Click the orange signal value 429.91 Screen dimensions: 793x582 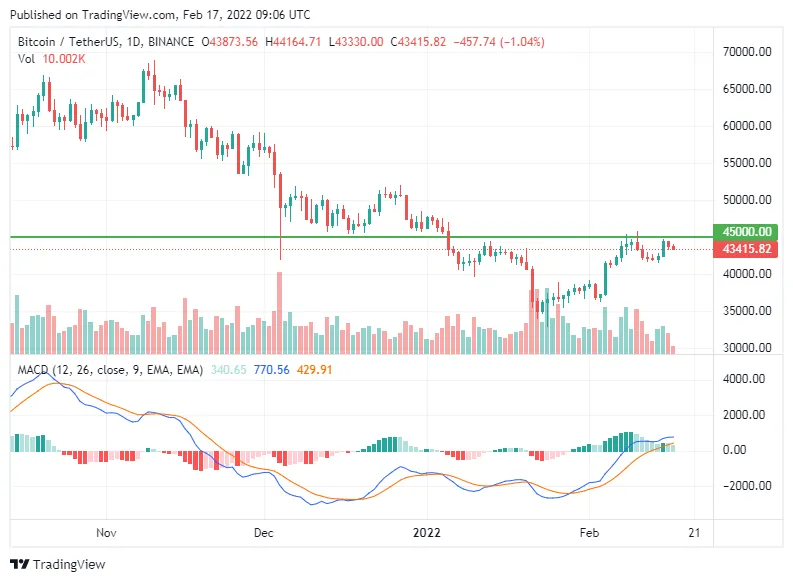click(314, 370)
